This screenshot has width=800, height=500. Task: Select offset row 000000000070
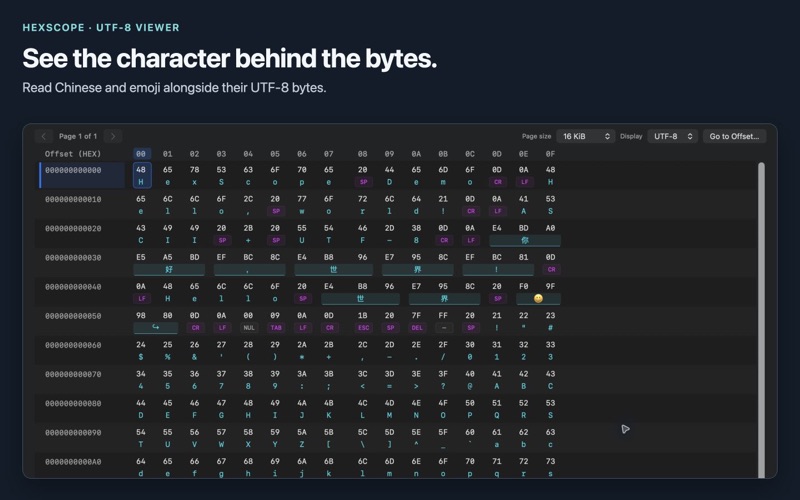73,374
